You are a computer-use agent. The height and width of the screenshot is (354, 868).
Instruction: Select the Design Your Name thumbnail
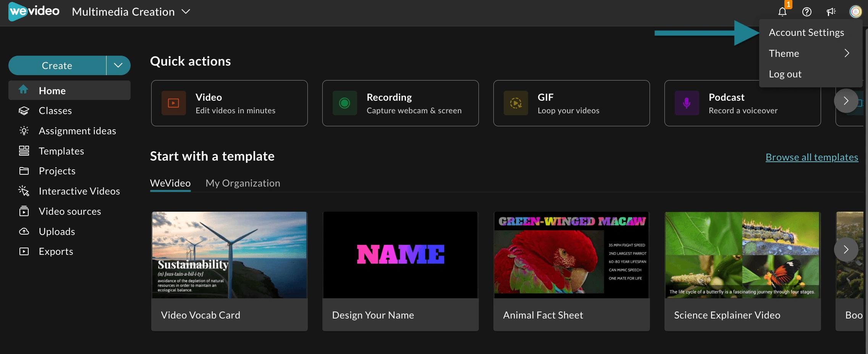tap(400, 255)
